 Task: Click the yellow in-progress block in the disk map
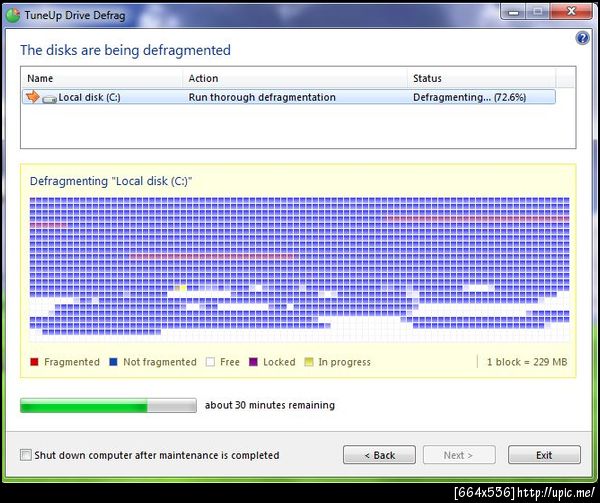pyautogui.click(x=183, y=288)
